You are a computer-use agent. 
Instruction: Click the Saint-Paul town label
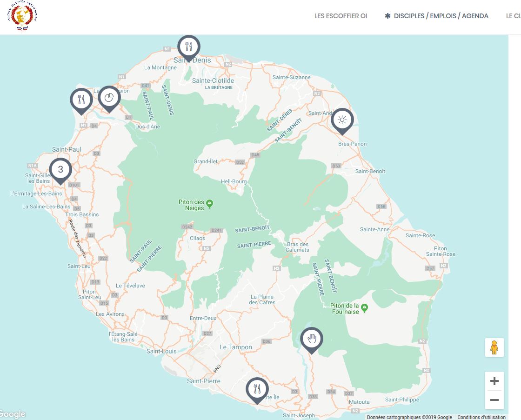(x=67, y=149)
